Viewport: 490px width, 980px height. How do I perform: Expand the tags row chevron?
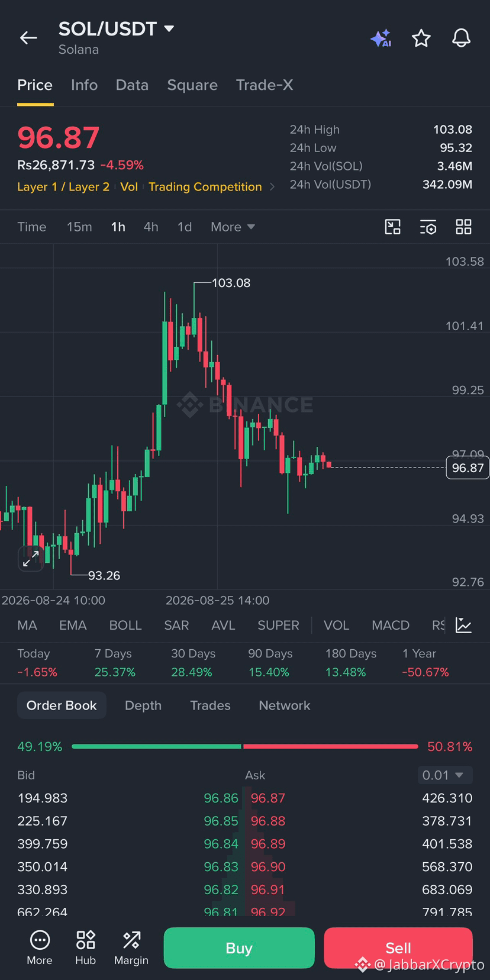click(272, 187)
